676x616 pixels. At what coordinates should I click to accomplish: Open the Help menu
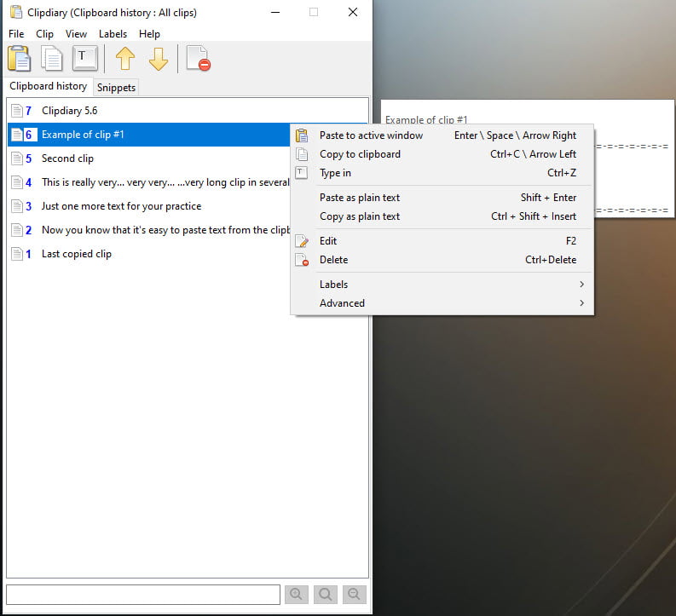point(149,33)
